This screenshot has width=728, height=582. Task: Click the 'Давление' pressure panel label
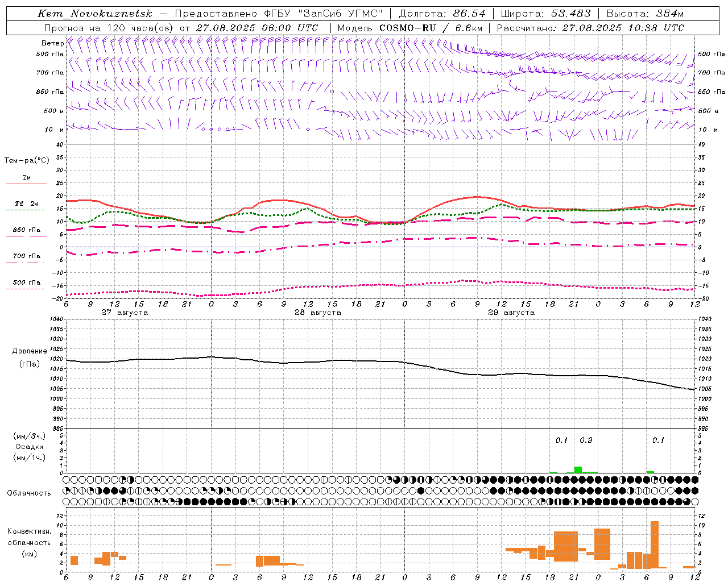(x=30, y=351)
